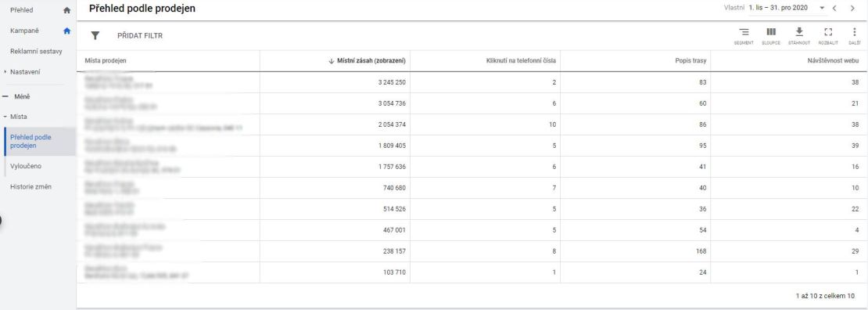Image resolution: width=868 pixels, height=310 pixels.
Task: Click the value 2 054 374
Action: [391, 124]
